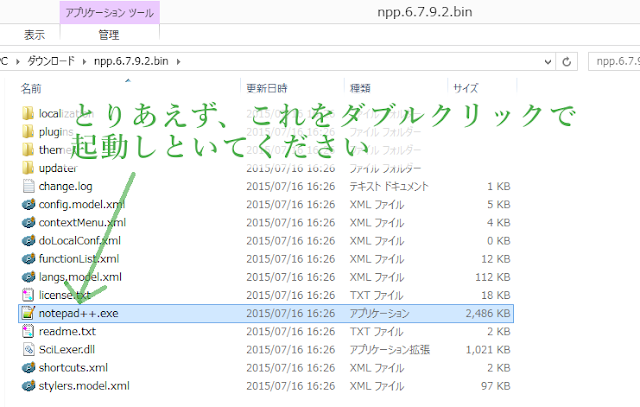This screenshot has width=640, height=407.
Task: Click the SciLexer.dll file icon
Action: pos(28,349)
